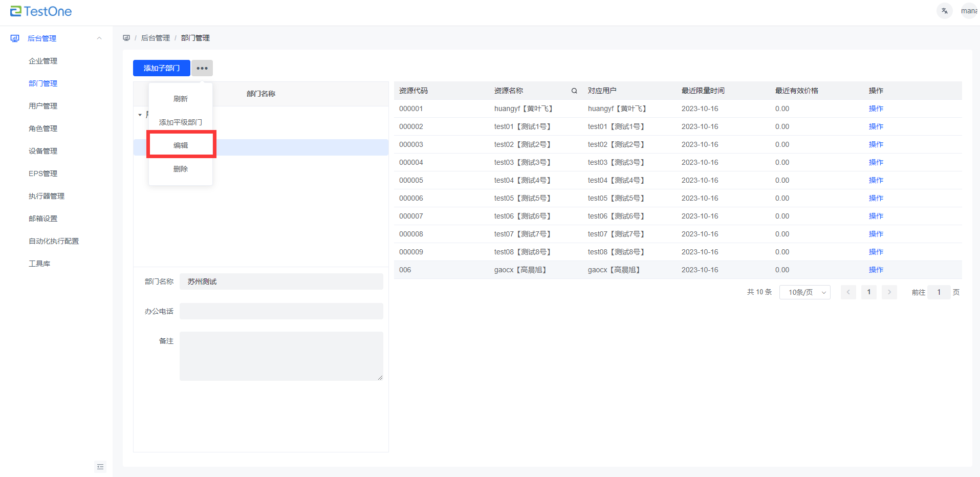Image resolution: width=980 pixels, height=477 pixels.
Task: Collapse the sidebar using bottom fold icon
Action: pos(100,466)
